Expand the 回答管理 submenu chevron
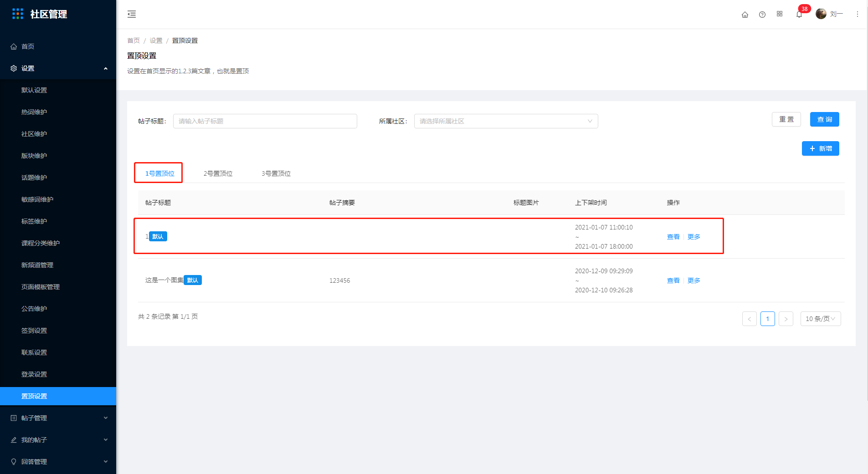The width and height of the screenshot is (868, 474). point(106,462)
